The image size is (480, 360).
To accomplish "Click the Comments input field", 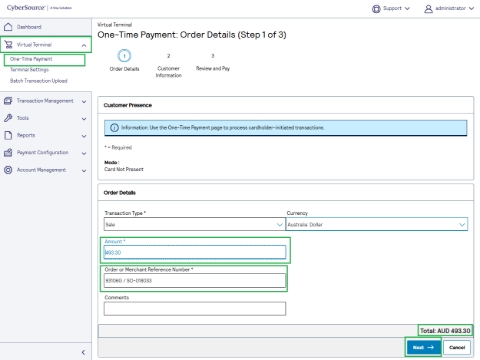I will click(x=195, y=309).
